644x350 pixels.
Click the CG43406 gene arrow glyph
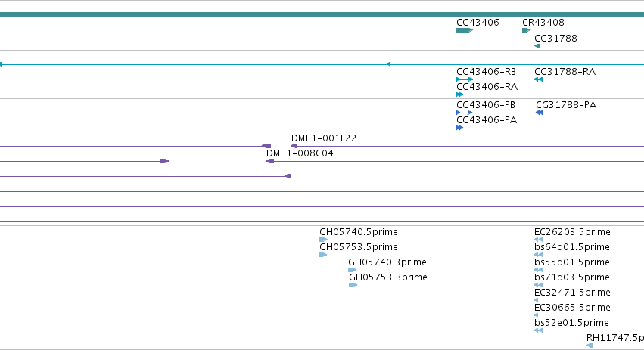(465, 30)
